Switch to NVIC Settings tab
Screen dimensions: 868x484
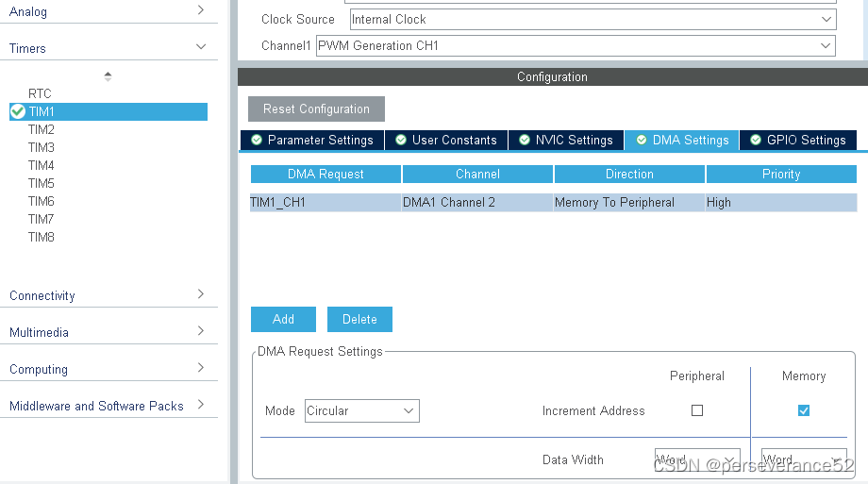566,140
